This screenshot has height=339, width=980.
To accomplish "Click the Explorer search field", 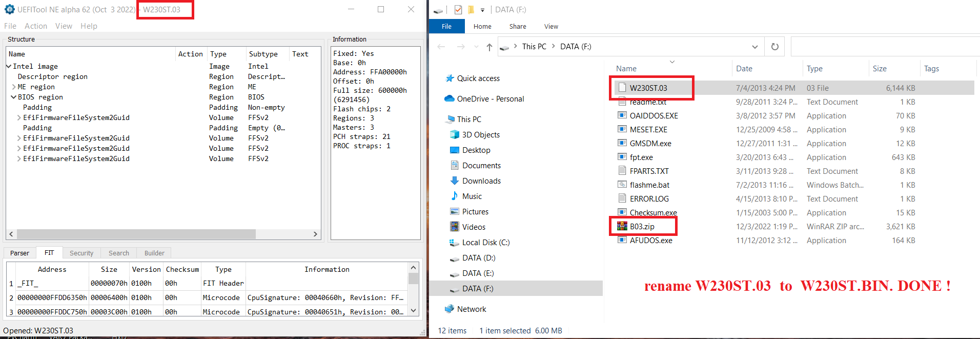I will click(885, 47).
